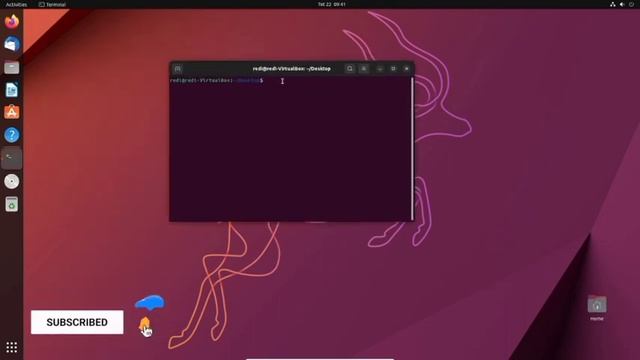Show applications grid button

pyautogui.click(x=12, y=347)
